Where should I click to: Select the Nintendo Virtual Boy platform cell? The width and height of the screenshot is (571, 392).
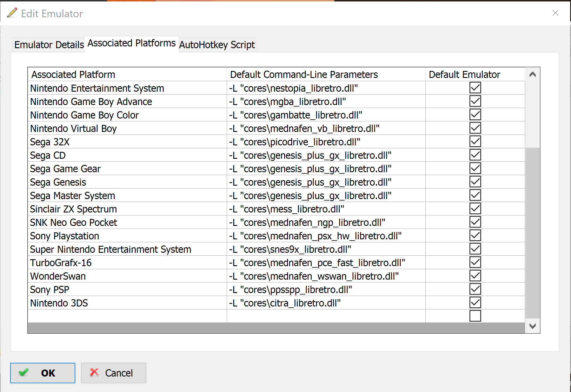pyautogui.click(x=127, y=128)
